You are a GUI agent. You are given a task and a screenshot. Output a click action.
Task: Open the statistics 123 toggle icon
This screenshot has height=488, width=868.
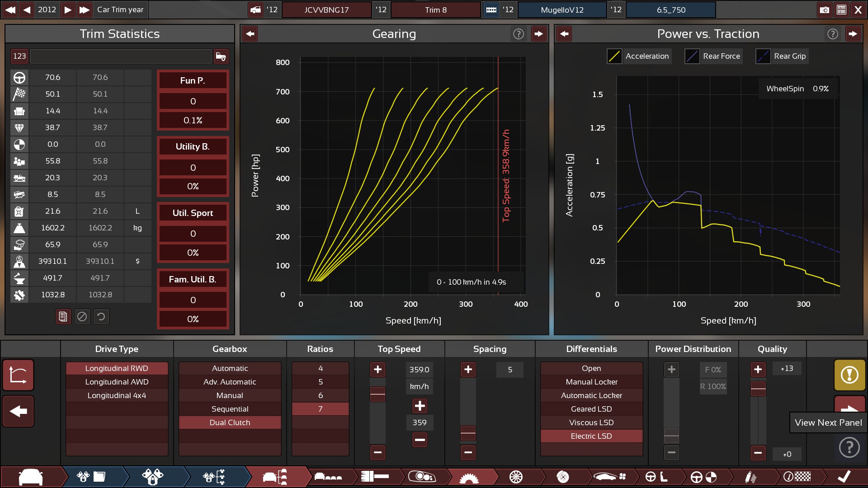(x=19, y=56)
